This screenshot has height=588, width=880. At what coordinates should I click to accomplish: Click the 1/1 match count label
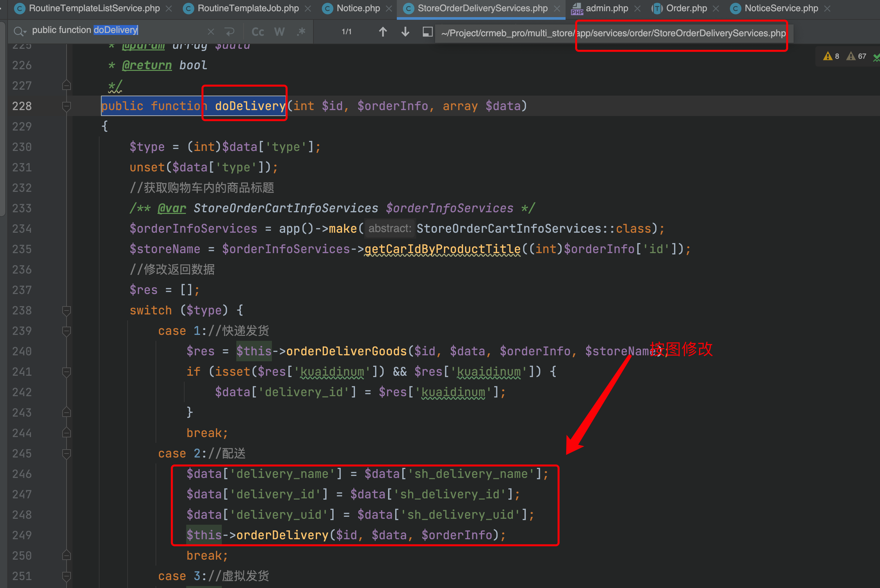[x=346, y=32]
